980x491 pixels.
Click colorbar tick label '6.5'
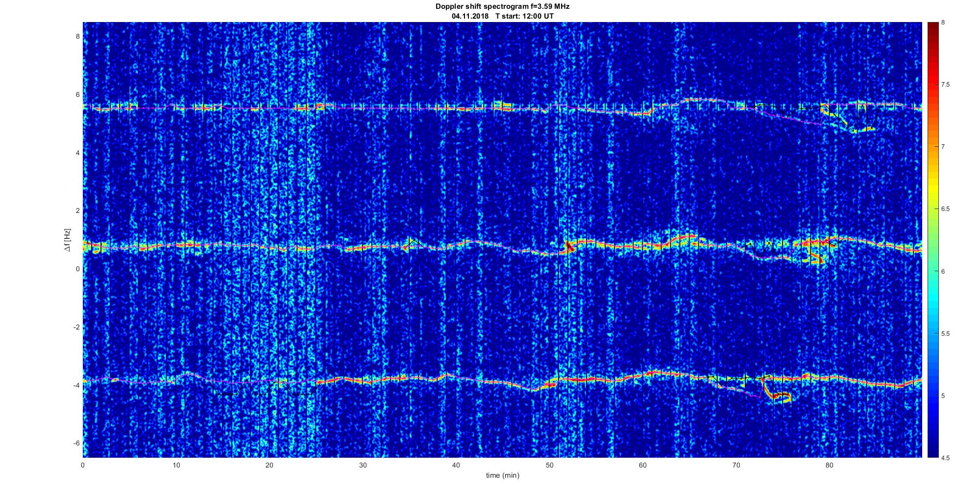click(946, 209)
